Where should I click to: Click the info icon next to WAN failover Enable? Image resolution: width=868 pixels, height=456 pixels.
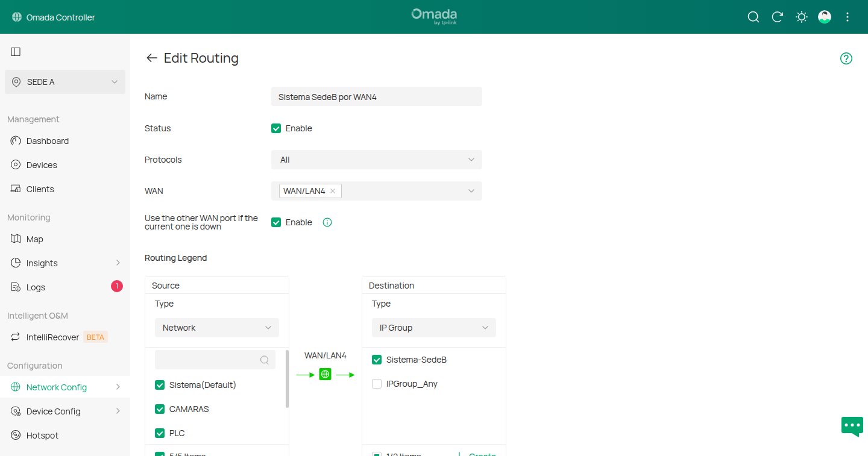[327, 222]
